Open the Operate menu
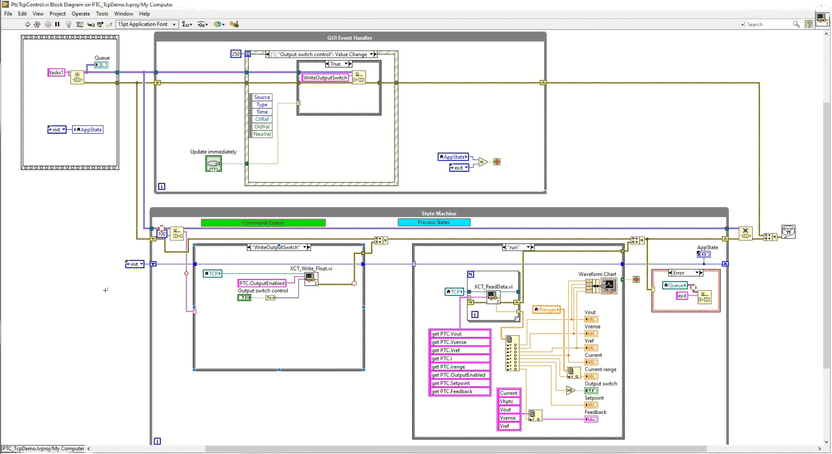Viewport: 832px width, 454px height. click(x=81, y=14)
